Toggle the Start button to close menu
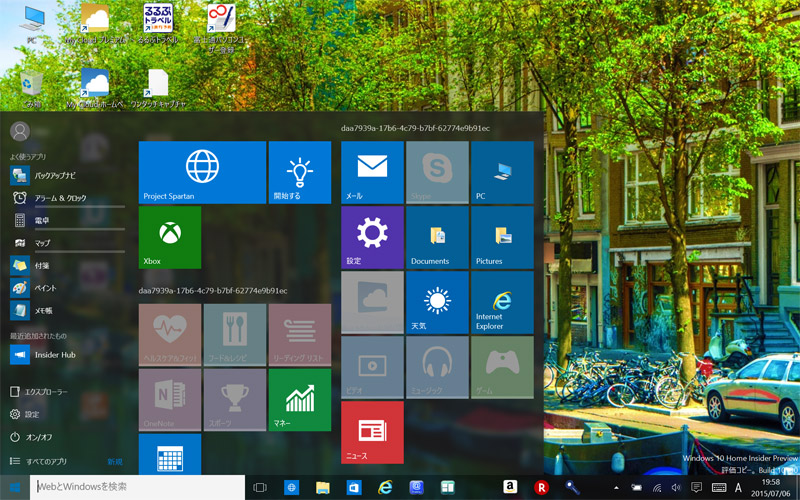 click(15, 487)
